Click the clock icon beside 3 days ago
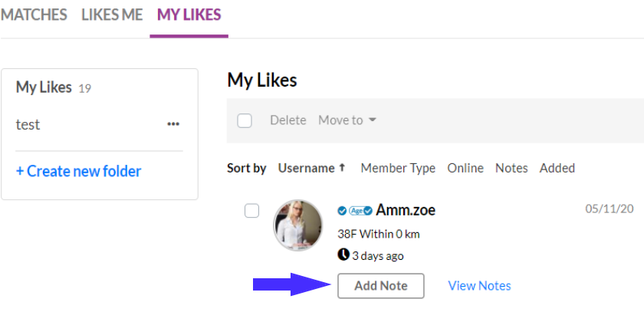 coord(343,255)
